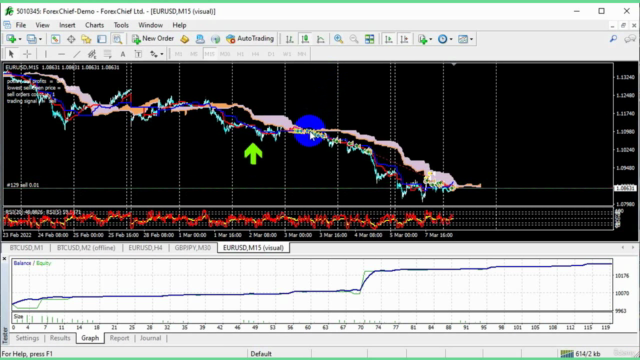Screen dimensions: 640x360
Task: Open the search magnifier at top right
Action: coord(613,39)
